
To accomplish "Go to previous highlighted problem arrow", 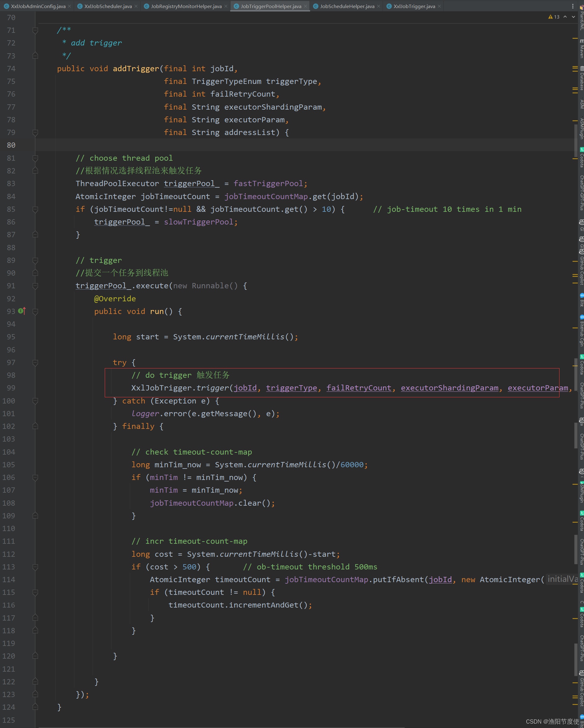I will pyautogui.click(x=565, y=17).
